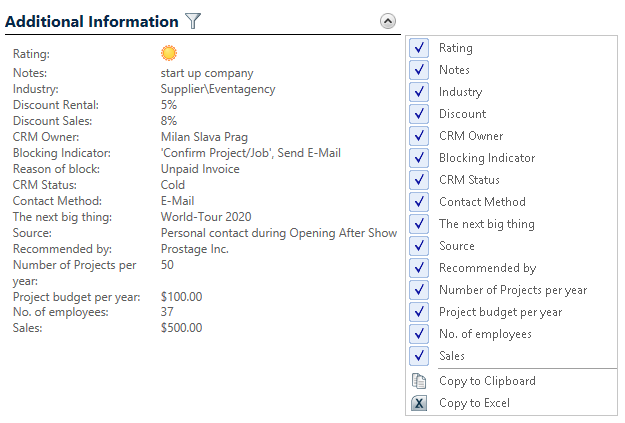Uncheck the Rating checkbox
This screenshot has width=625, height=423.
(420, 48)
